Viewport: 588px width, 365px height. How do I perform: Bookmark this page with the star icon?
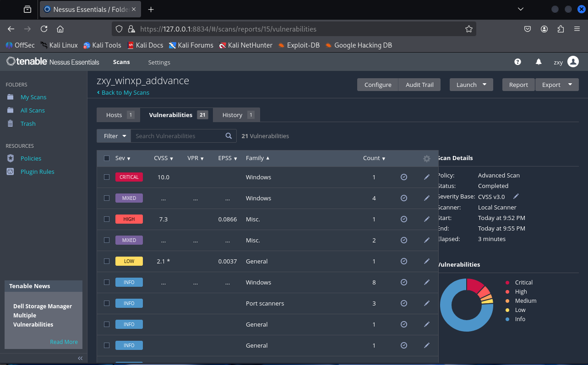coord(468,29)
